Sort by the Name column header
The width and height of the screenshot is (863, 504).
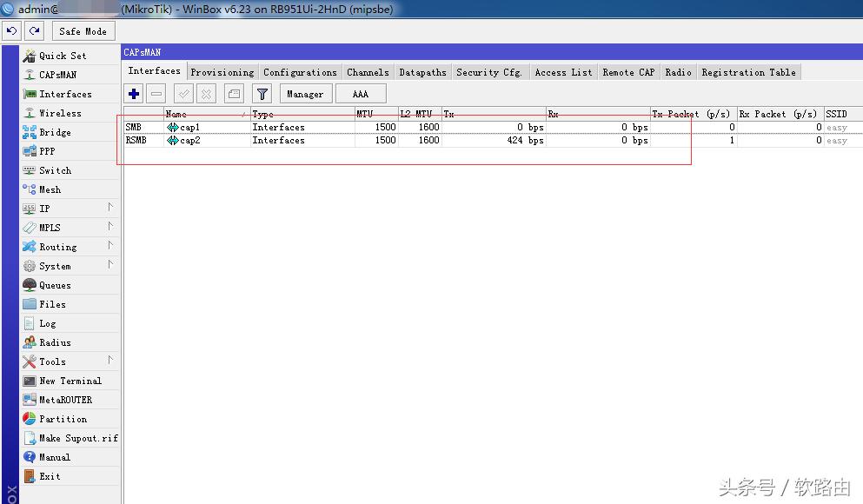[204, 114]
